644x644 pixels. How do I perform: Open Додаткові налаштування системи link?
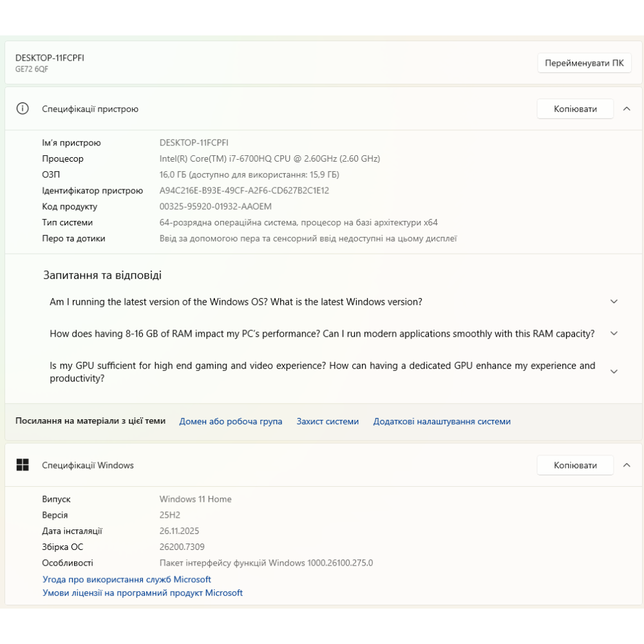pos(442,421)
